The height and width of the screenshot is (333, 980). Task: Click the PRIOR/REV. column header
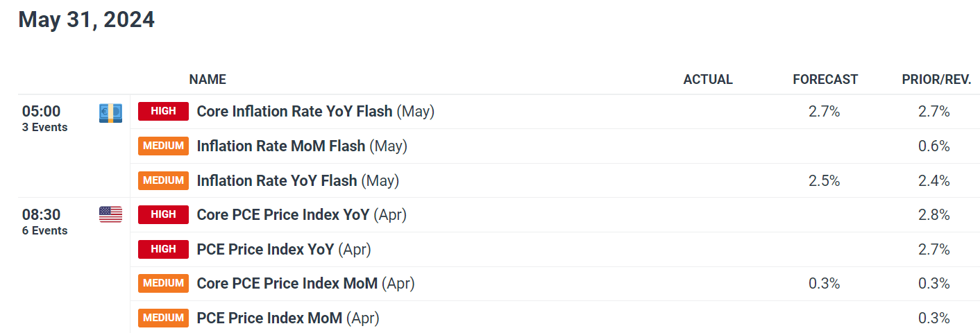point(936,80)
